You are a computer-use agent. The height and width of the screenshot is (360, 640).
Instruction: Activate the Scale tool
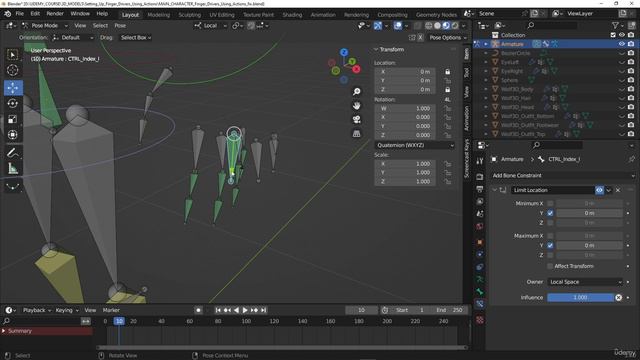coord(13,119)
